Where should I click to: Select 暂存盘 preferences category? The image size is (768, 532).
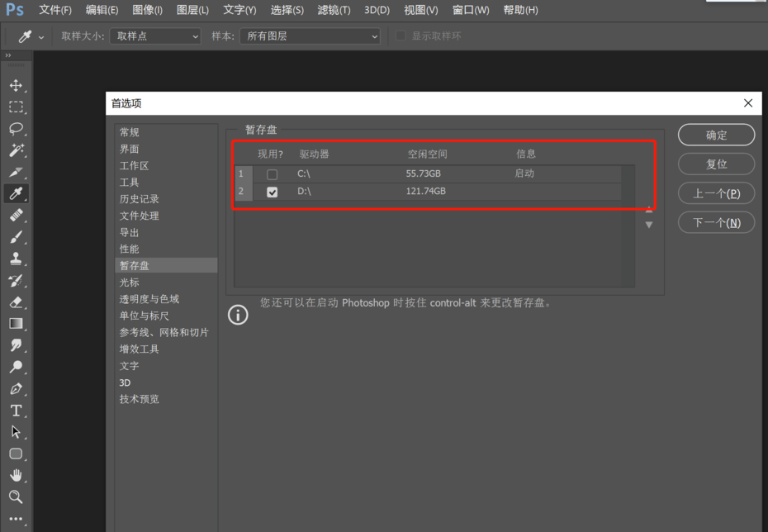[166, 265]
